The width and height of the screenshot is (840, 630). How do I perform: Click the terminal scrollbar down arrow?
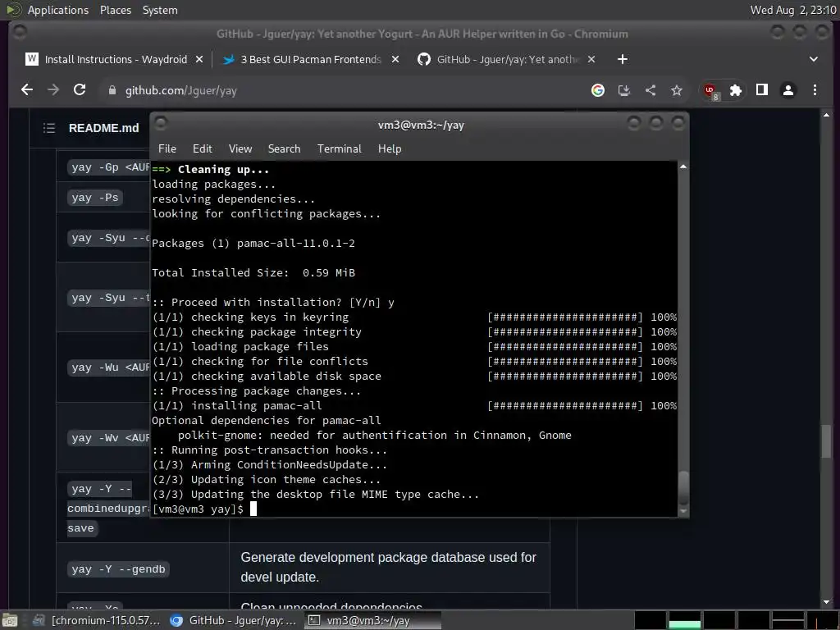click(683, 512)
